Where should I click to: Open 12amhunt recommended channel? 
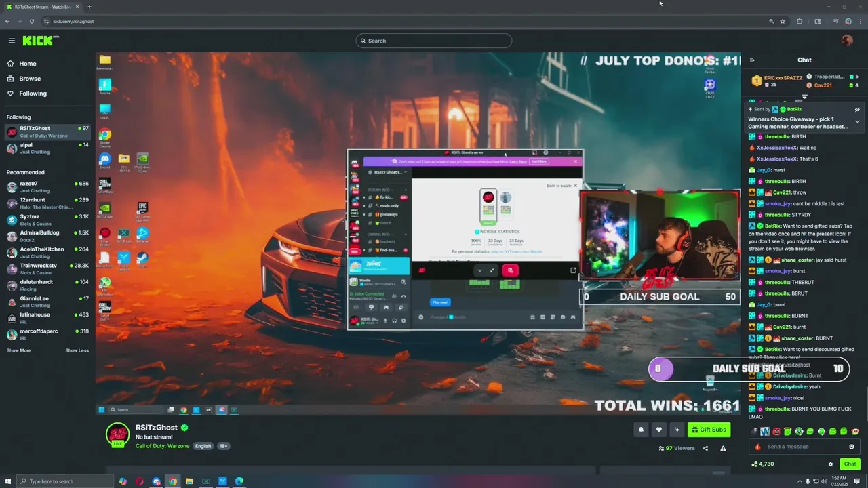click(47, 203)
